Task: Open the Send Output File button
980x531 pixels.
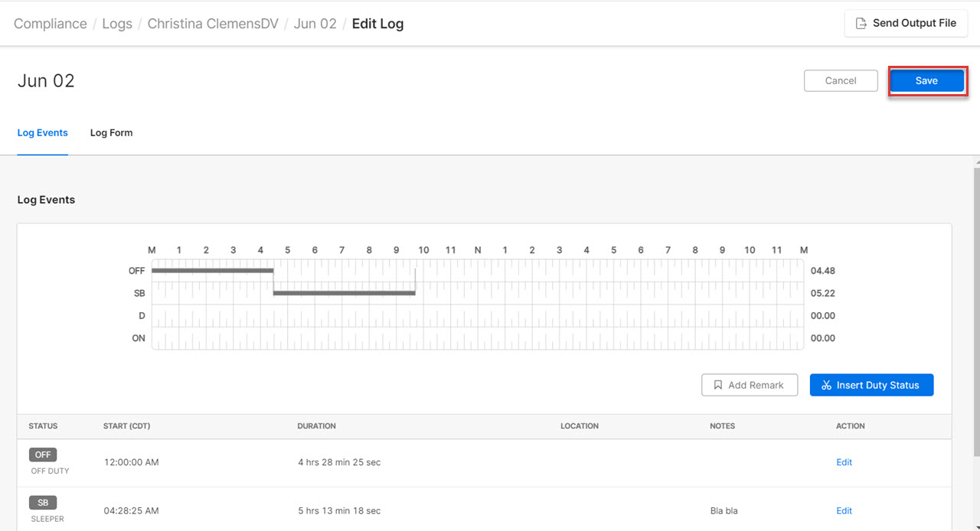Action: click(x=906, y=24)
